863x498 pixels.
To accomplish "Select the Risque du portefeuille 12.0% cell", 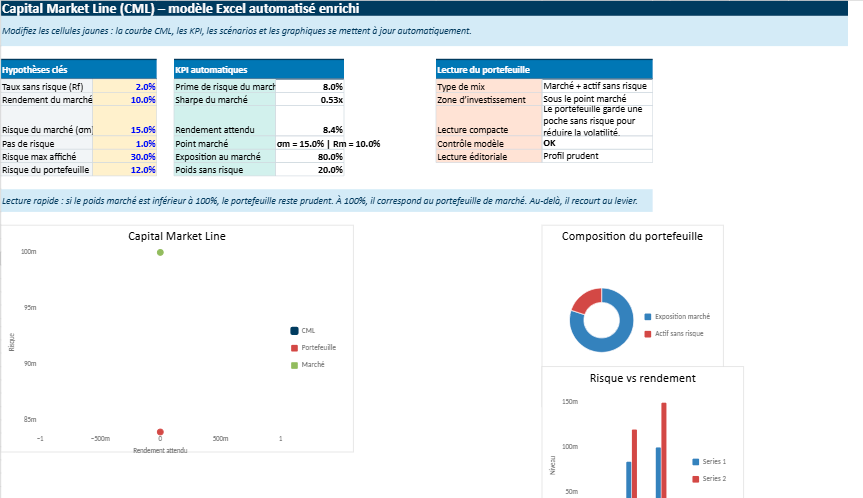I will point(125,170).
